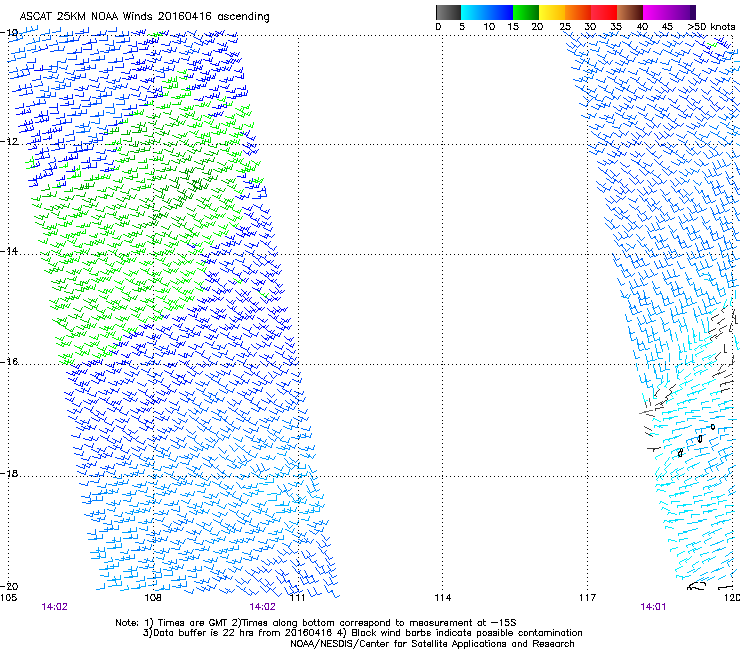Click the '114' longitude axis label

pyautogui.click(x=442, y=598)
